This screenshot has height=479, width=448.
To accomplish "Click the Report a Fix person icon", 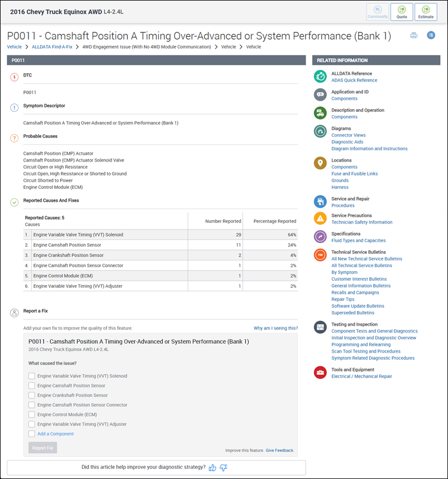I will point(15,313).
